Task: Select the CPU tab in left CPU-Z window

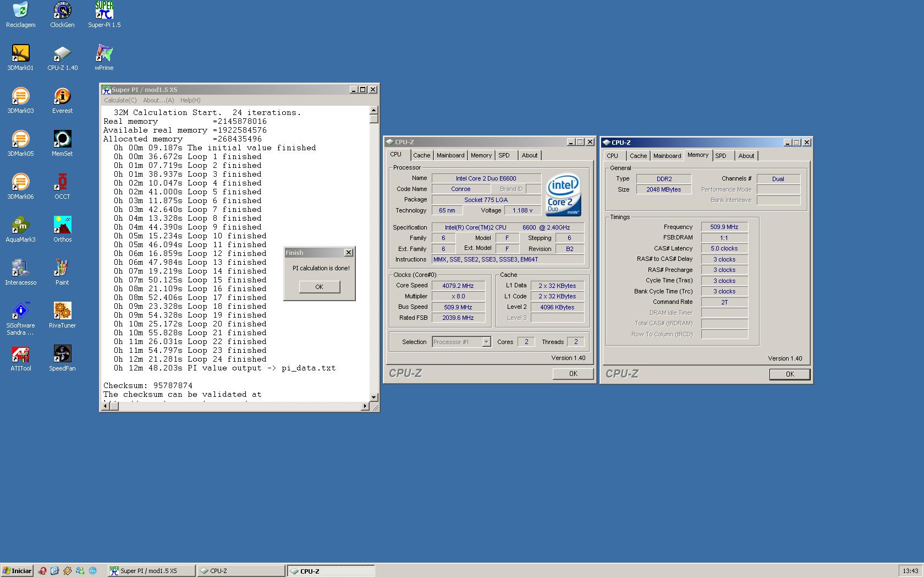Action: (x=396, y=155)
